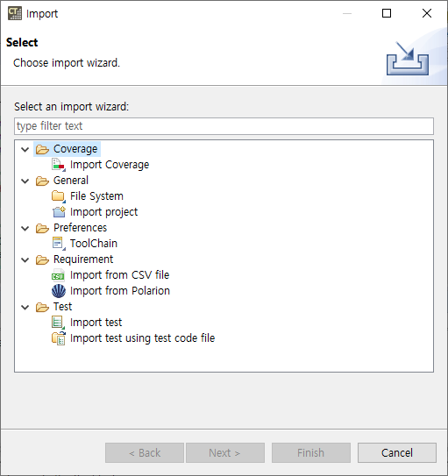
Task: Click the Import project icon
Action: click(x=59, y=212)
